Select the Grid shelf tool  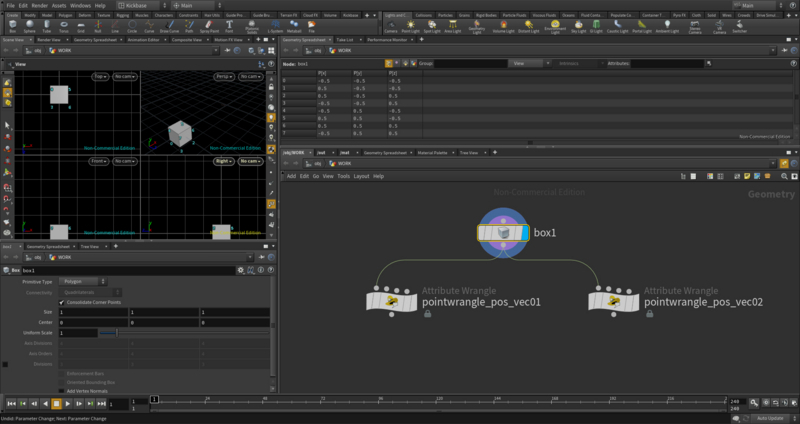click(81, 26)
